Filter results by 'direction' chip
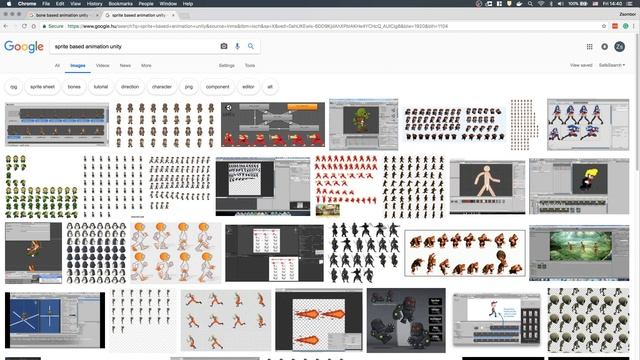This screenshot has height=360, width=640. tap(130, 87)
